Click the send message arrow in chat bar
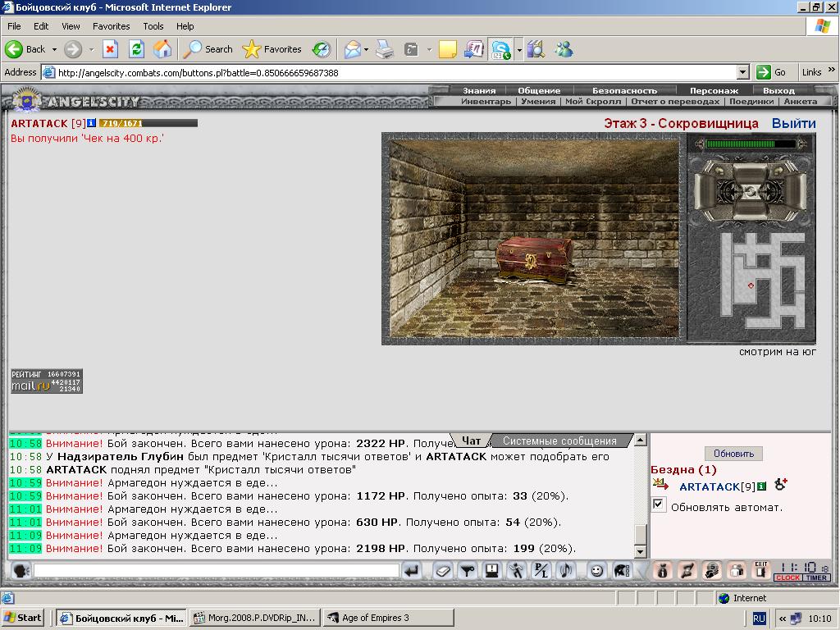The width and height of the screenshot is (840, 630). 412,571
